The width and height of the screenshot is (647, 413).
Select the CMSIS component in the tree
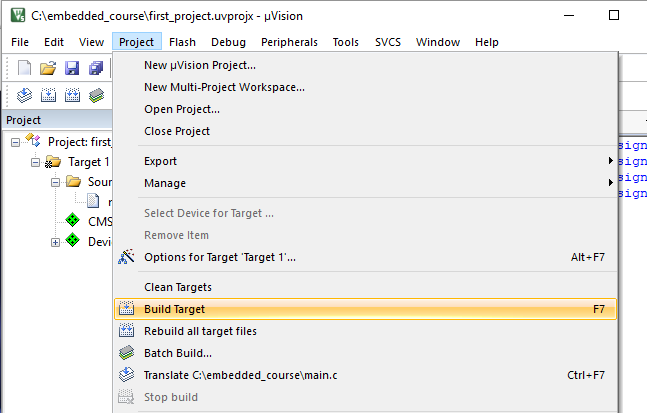pos(99,222)
